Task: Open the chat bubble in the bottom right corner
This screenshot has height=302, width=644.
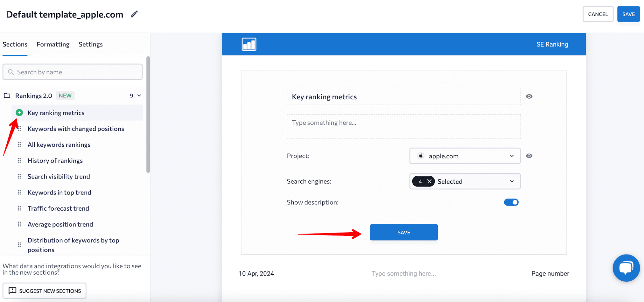Action: (626, 268)
